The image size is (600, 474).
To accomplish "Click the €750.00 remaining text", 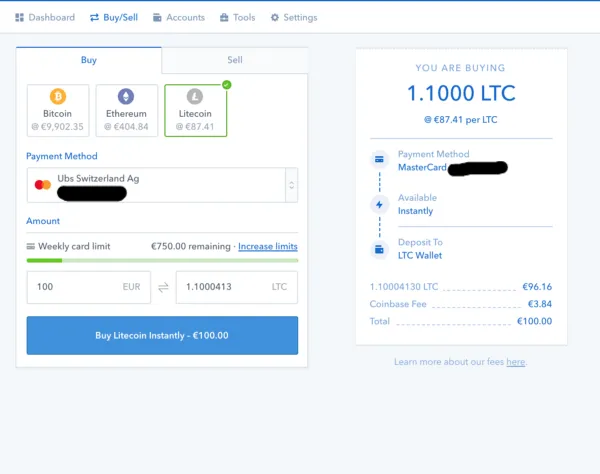I will (191, 246).
